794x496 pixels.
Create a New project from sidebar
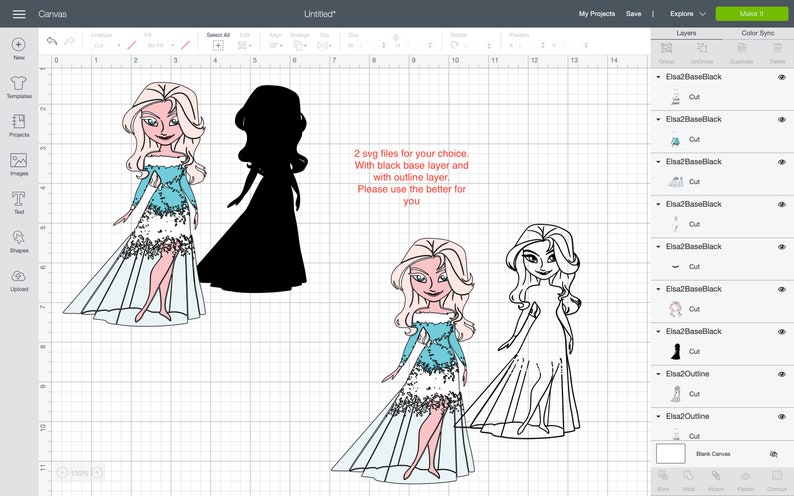click(x=19, y=49)
